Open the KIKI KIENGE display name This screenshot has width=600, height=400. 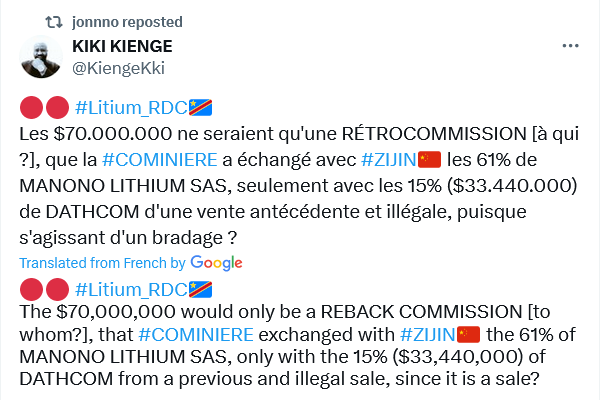pos(122,46)
